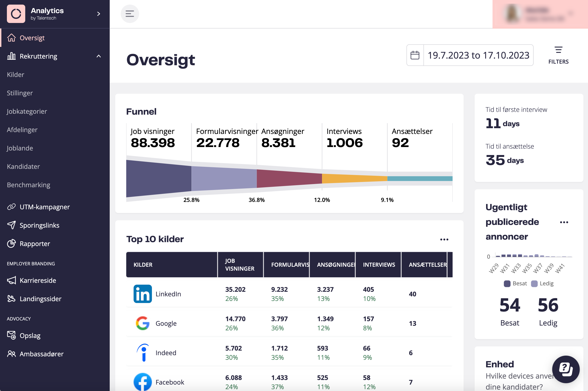Viewport: 588px width, 391px height.
Task: Click the calendar icon beside date range
Action: click(415, 55)
